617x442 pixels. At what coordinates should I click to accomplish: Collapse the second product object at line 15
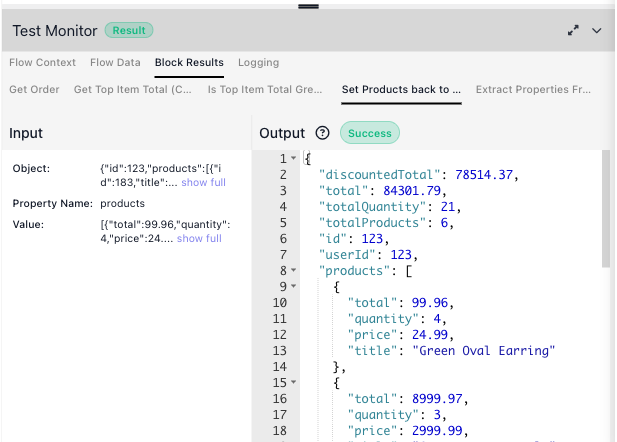click(294, 382)
